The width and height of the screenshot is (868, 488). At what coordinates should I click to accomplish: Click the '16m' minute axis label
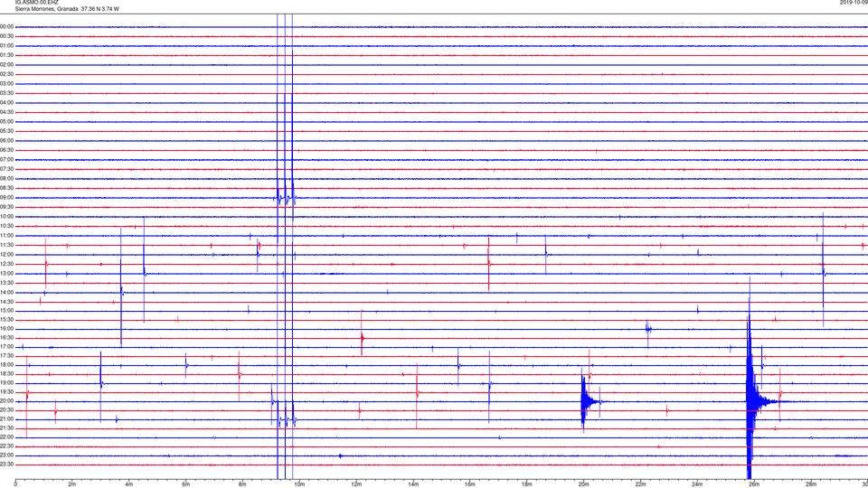tap(469, 484)
